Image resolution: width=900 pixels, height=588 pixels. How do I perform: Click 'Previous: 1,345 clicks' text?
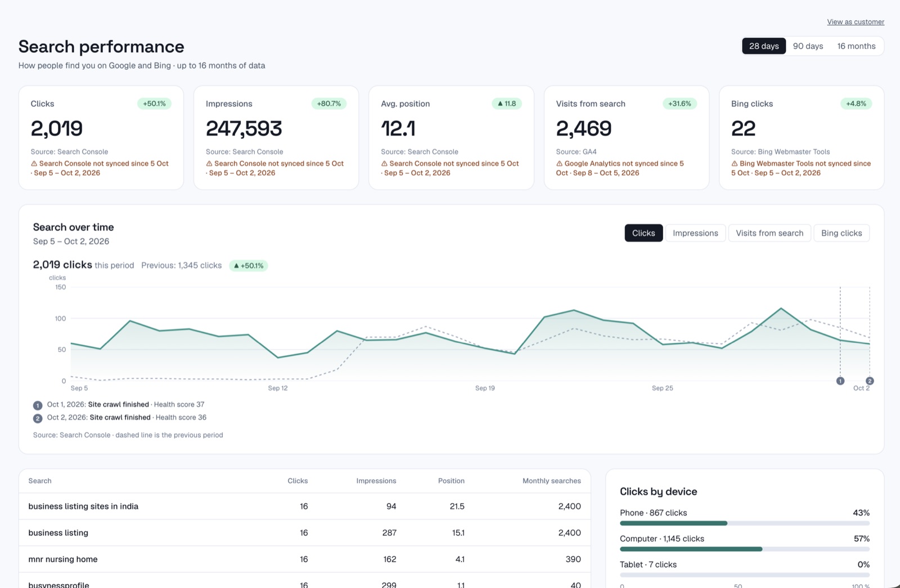pos(181,265)
